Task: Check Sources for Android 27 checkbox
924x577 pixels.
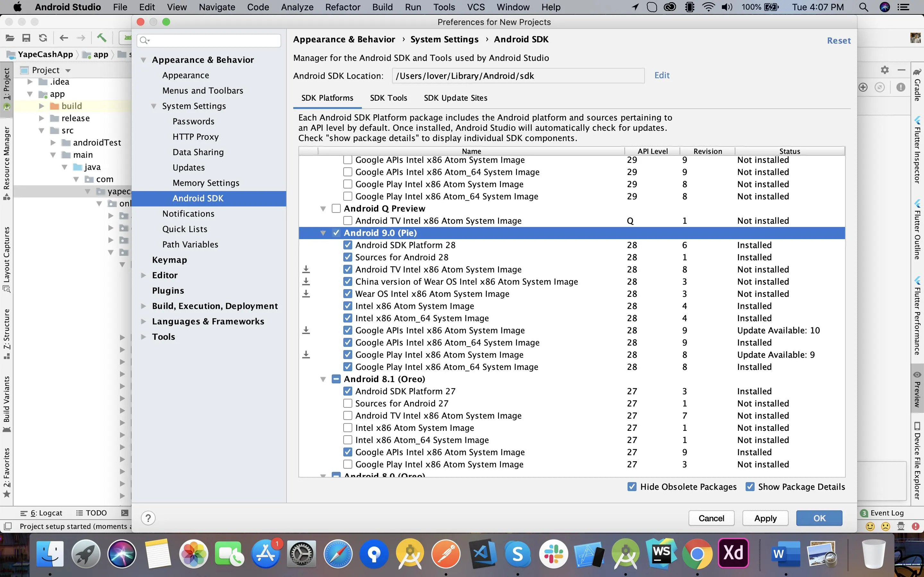Action: point(347,403)
